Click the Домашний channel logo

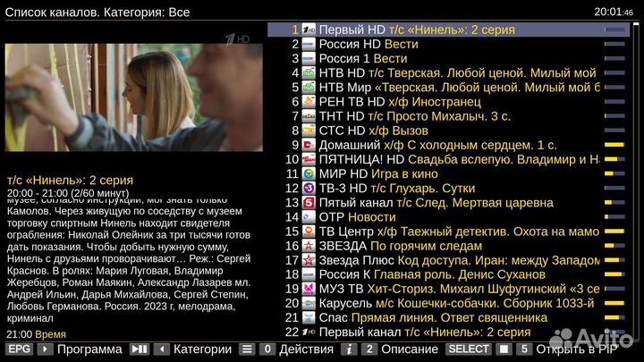pyautogui.click(x=309, y=145)
